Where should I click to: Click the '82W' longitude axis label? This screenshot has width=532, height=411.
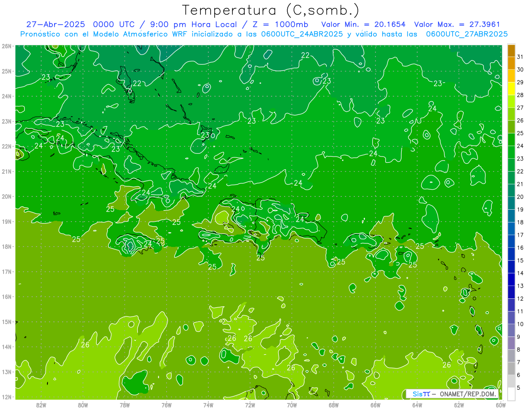(x=41, y=405)
